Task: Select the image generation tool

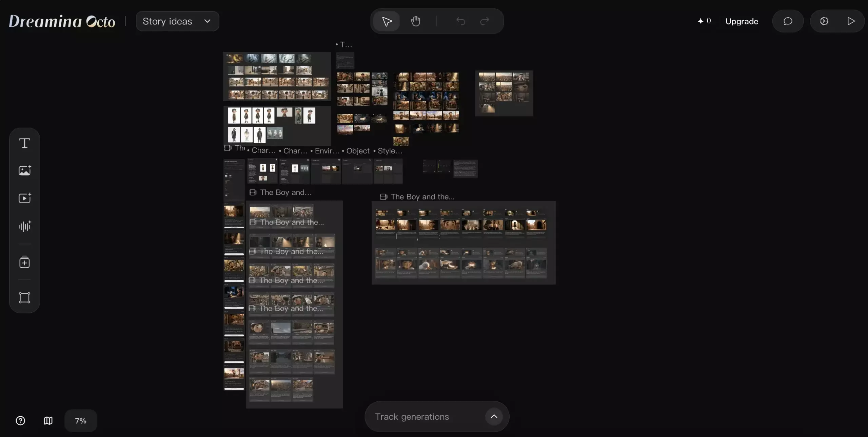Action: pos(24,170)
